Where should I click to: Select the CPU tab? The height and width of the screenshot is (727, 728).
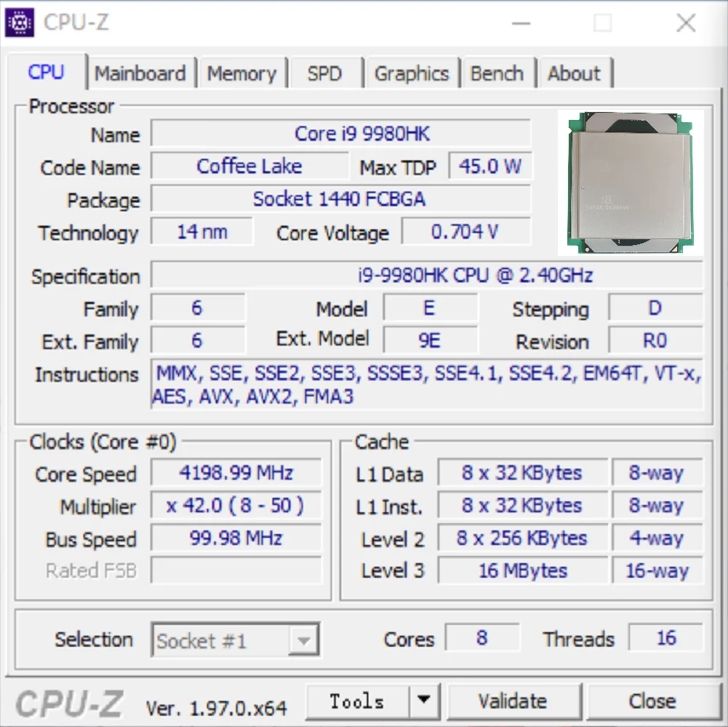click(46, 71)
